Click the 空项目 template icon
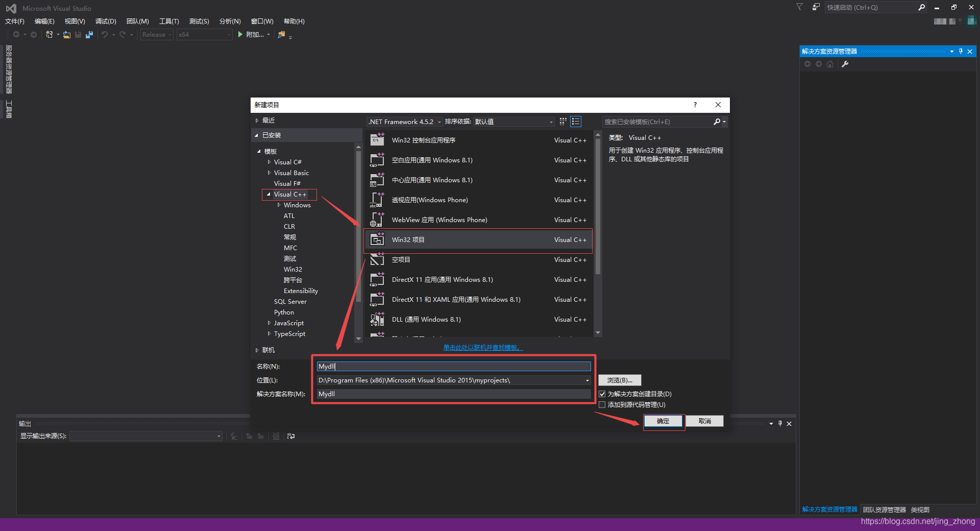This screenshot has height=531, width=980. click(377, 259)
